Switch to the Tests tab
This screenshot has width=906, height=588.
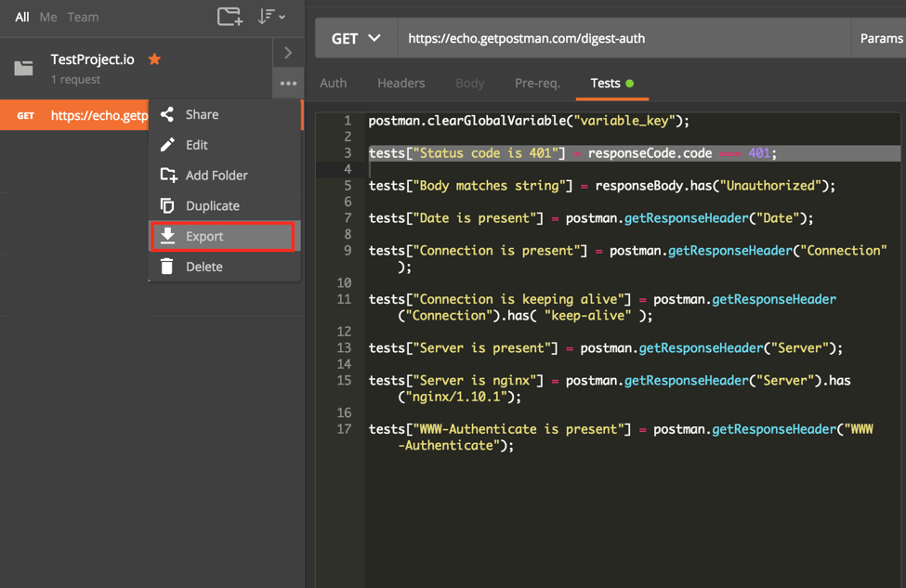[x=611, y=84]
